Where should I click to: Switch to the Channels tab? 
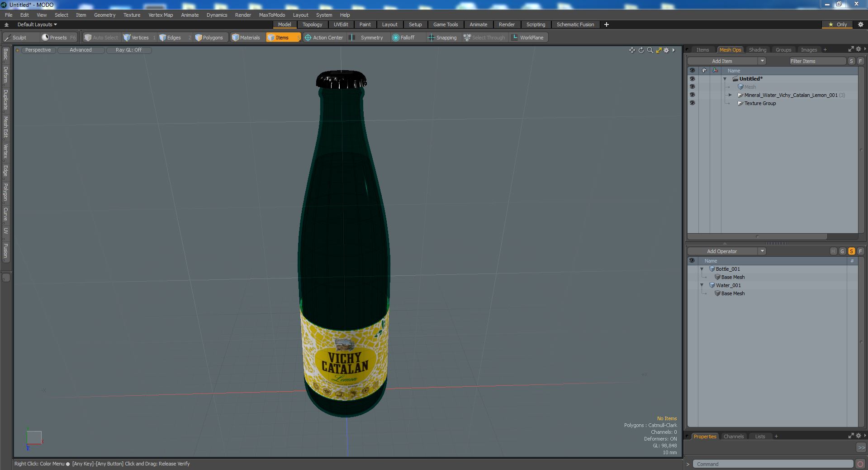click(x=733, y=436)
